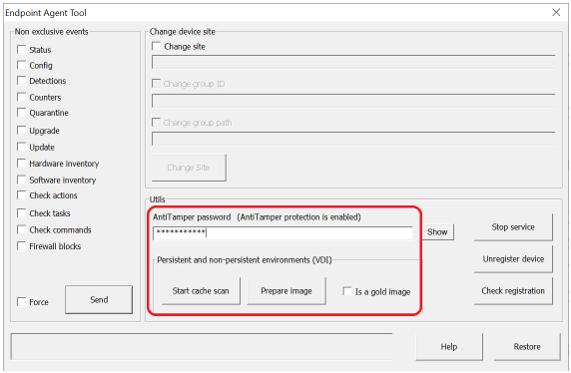The image size is (571, 373).
Task: Close the Endpoint Agent Tool window
Action: click(556, 12)
